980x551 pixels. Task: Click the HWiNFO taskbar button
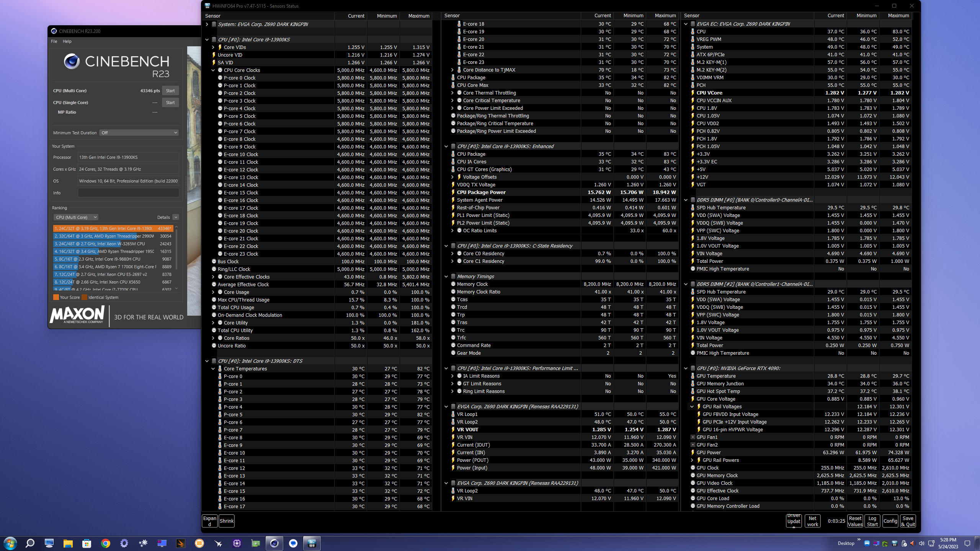tap(312, 543)
